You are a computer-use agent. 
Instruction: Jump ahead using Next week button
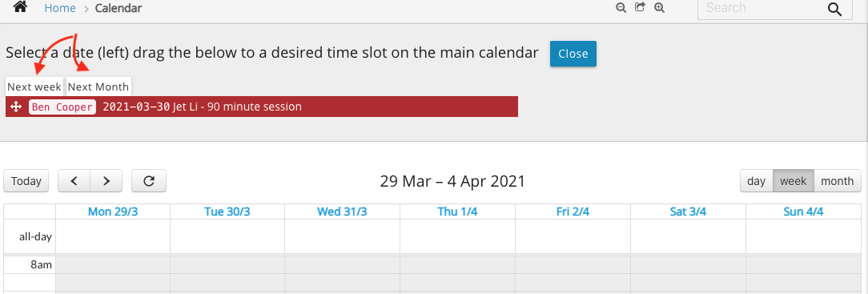click(34, 87)
